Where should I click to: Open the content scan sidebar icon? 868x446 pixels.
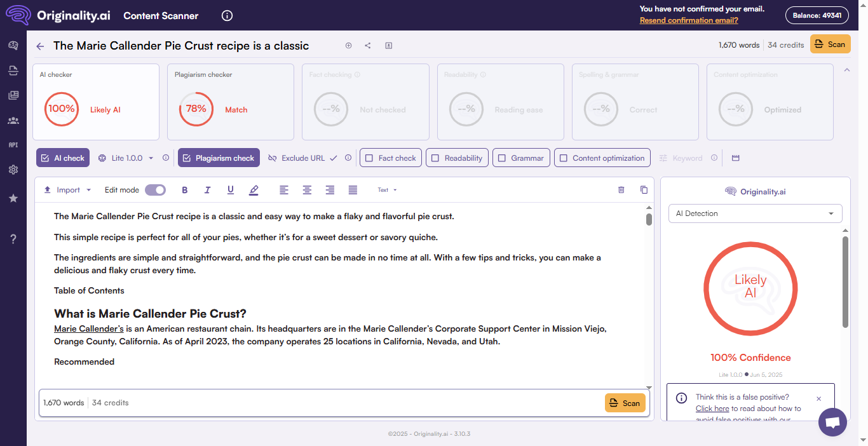coord(13,70)
